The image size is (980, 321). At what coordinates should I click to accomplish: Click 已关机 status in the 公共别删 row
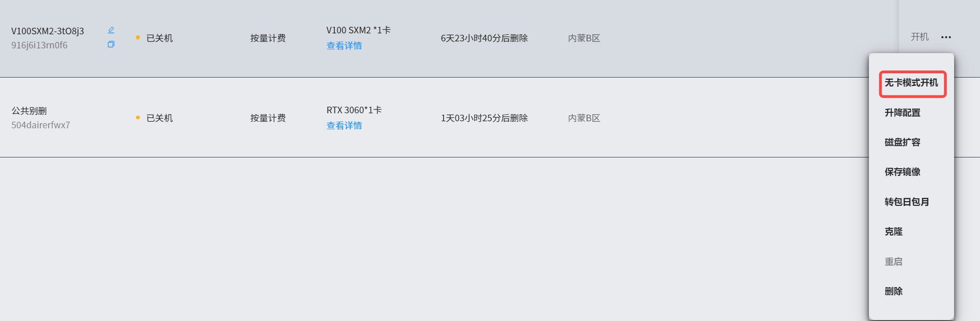pos(160,118)
